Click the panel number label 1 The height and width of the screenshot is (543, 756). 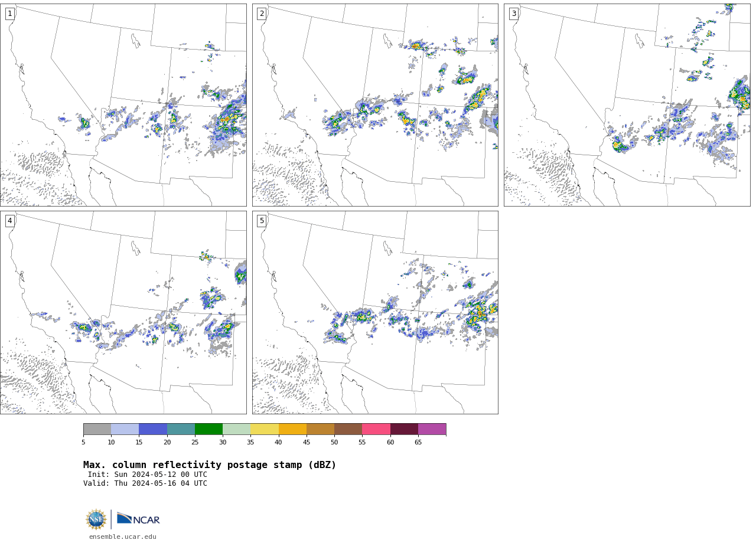point(9,14)
